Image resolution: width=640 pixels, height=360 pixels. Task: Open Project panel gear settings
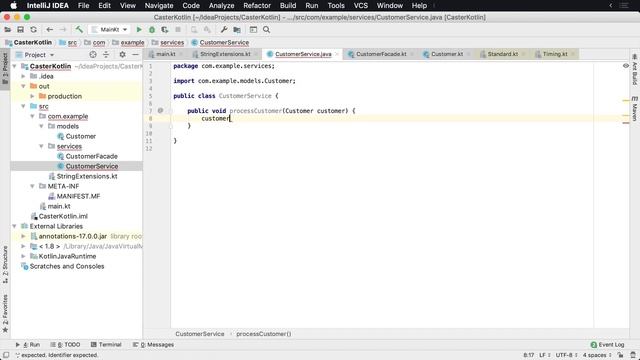point(122,54)
